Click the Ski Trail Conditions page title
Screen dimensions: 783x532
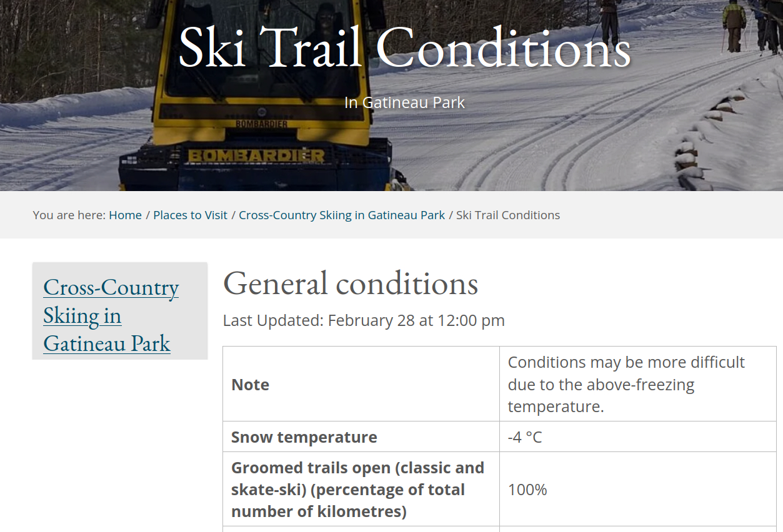click(x=404, y=48)
